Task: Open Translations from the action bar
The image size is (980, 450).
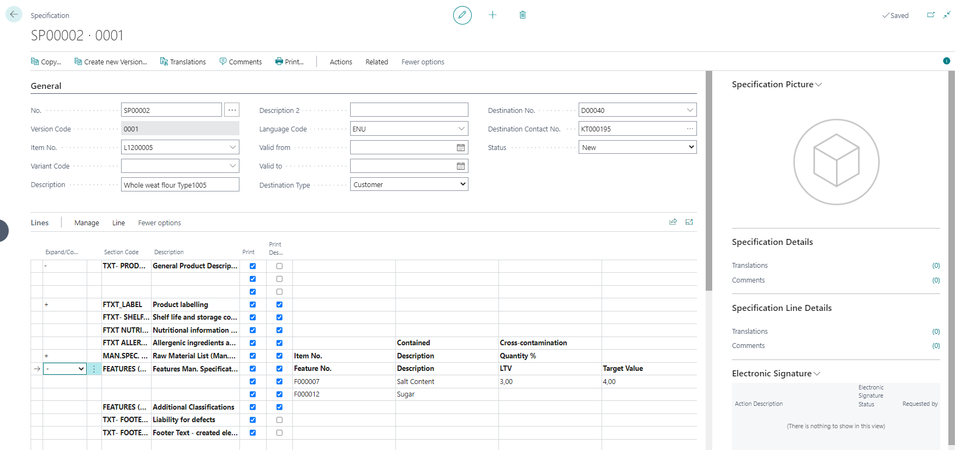Action: tap(183, 62)
